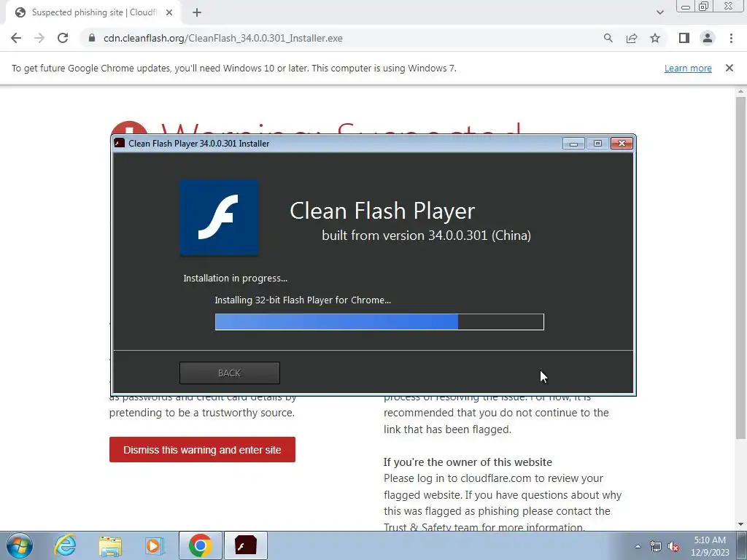This screenshot has width=747, height=560.
Task: Click Dismiss this warning and enter site
Action: tap(202, 449)
